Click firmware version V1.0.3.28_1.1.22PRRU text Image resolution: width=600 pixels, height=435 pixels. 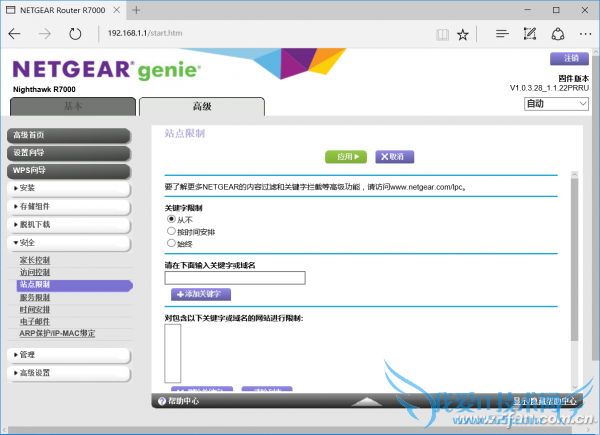(x=549, y=88)
